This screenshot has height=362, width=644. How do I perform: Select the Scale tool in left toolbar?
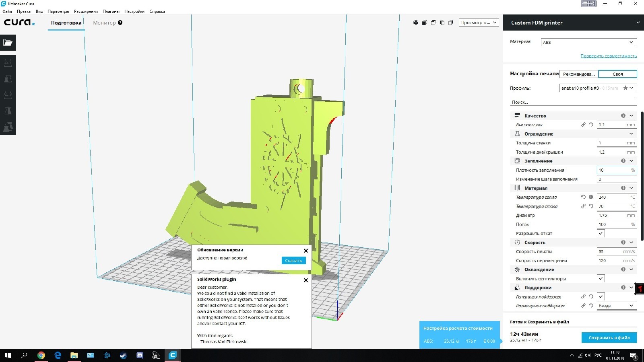click(8, 79)
